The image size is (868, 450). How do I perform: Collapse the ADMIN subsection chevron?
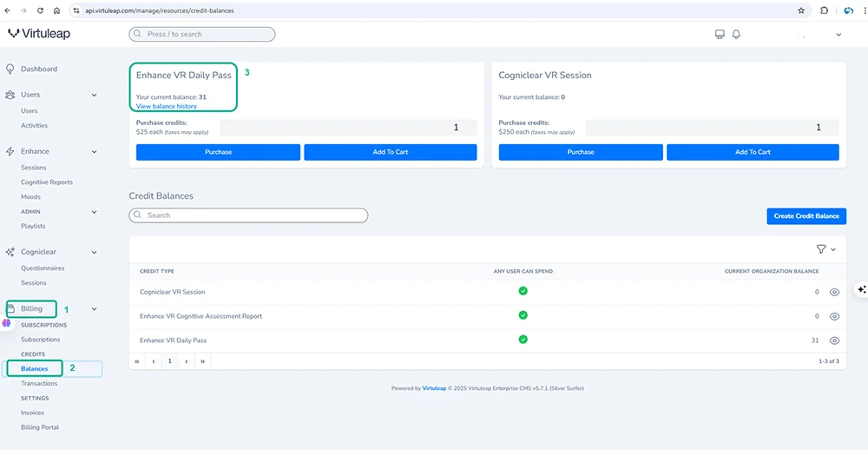click(x=94, y=212)
